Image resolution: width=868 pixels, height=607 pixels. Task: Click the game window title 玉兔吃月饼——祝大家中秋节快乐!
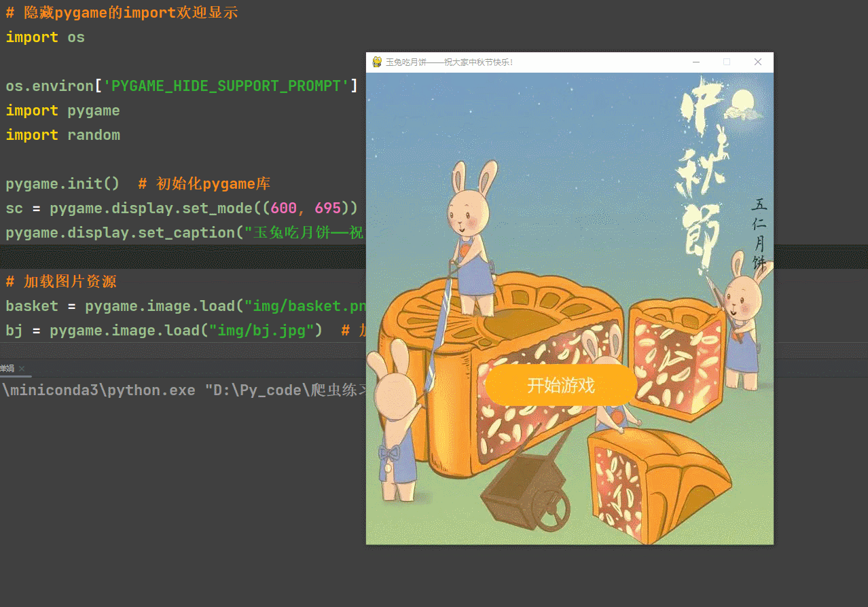click(x=449, y=62)
